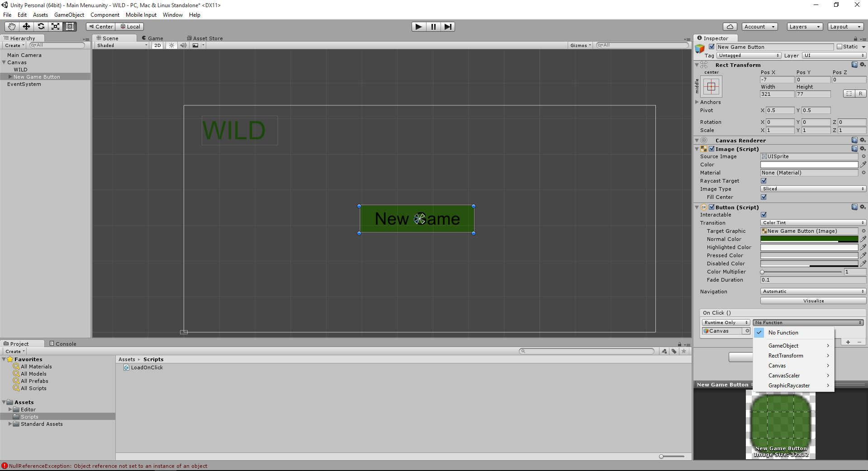Click search by label icon

click(674, 351)
